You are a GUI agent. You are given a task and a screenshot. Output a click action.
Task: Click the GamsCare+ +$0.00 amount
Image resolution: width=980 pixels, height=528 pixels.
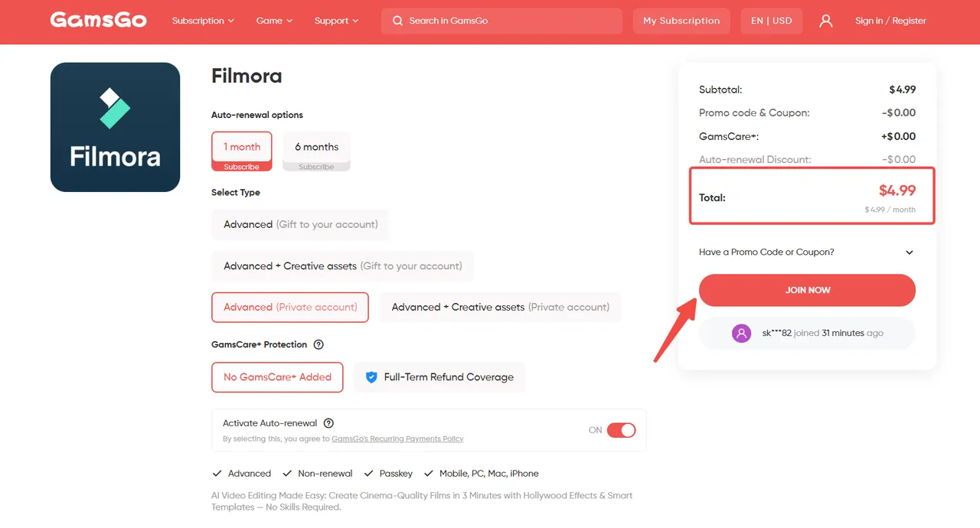pos(899,136)
